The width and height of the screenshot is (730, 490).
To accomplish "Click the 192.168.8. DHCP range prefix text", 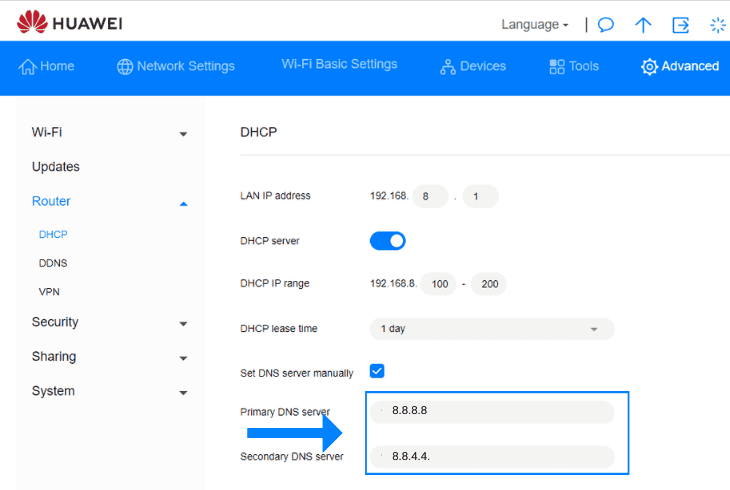I will [393, 283].
